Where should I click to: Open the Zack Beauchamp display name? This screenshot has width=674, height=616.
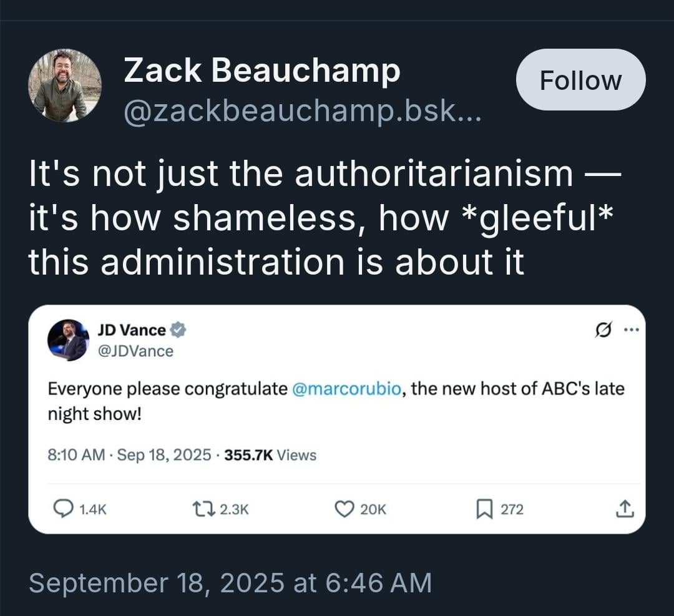click(x=261, y=70)
